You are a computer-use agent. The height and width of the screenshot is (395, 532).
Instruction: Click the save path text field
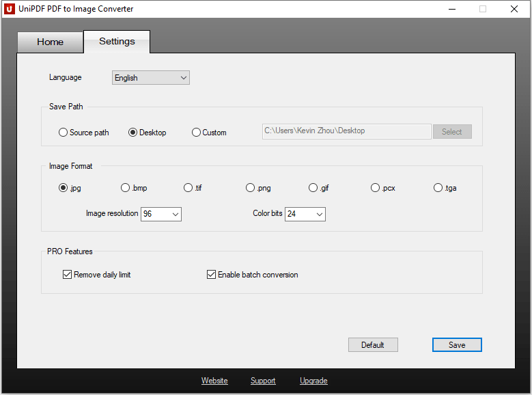(x=346, y=131)
